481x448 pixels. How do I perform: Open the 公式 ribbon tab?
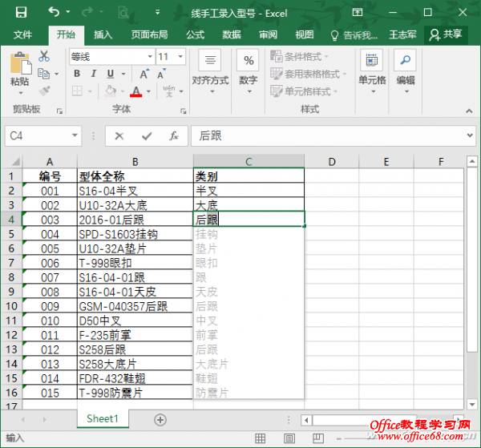(195, 34)
